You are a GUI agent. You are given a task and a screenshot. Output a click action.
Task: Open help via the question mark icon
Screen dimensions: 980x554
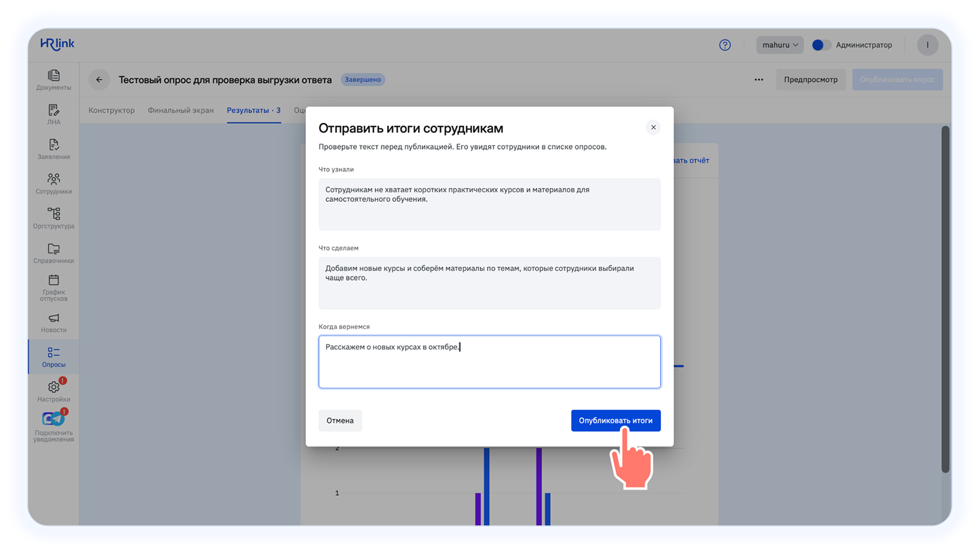coord(725,45)
